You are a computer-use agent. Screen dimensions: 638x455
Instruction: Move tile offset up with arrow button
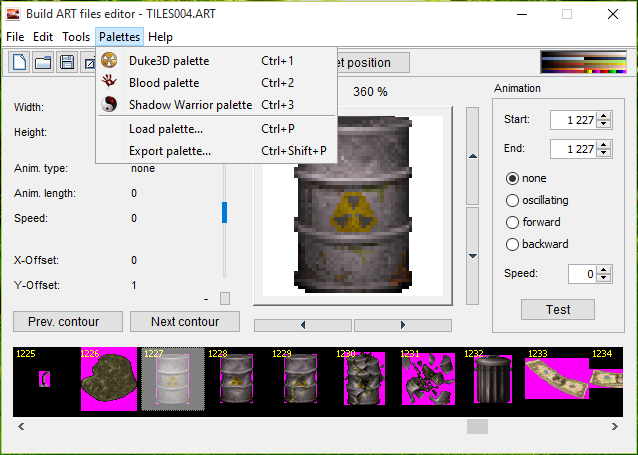pos(472,156)
